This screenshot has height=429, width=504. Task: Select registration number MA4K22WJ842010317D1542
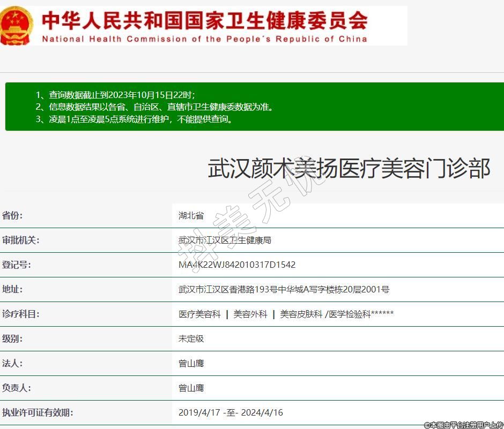236,265
